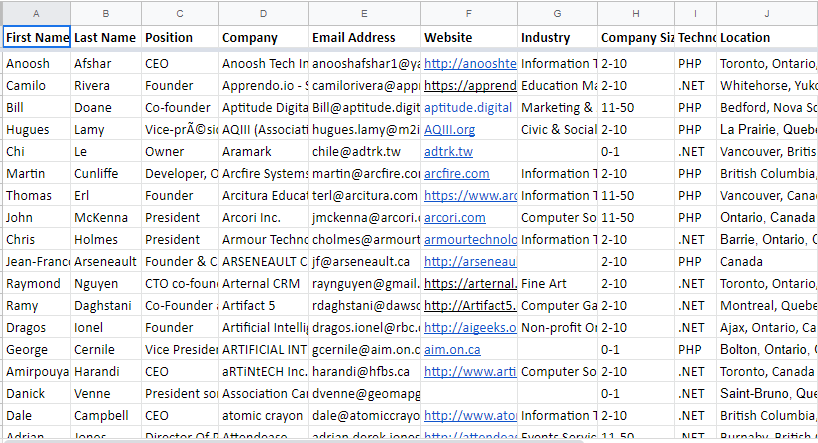Select the Artifact 5 company cell
The height and width of the screenshot is (443, 818).
(263, 306)
